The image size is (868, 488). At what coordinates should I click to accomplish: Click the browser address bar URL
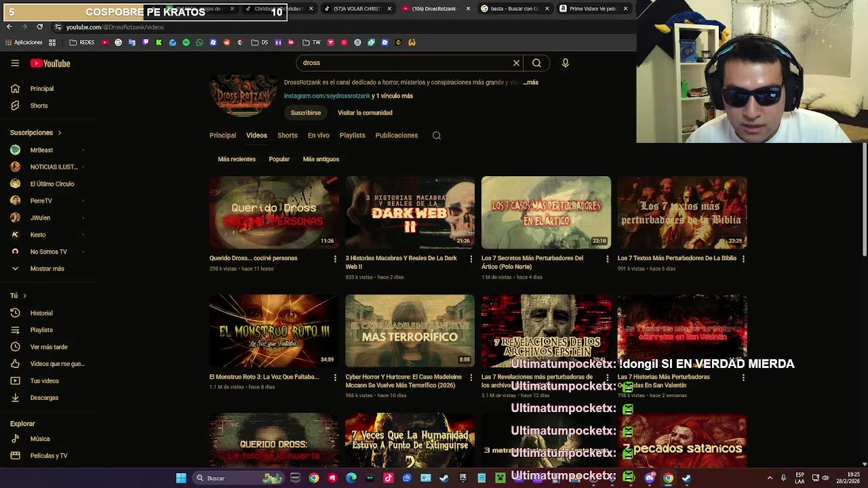tap(115, 27)
